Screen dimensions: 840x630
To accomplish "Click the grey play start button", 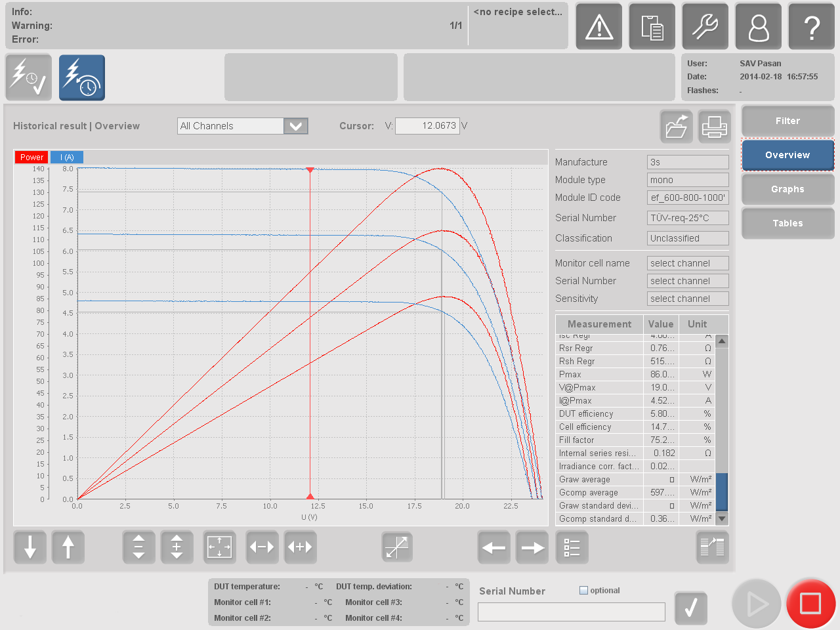I will pyautogui.click(x=757, y=604).
